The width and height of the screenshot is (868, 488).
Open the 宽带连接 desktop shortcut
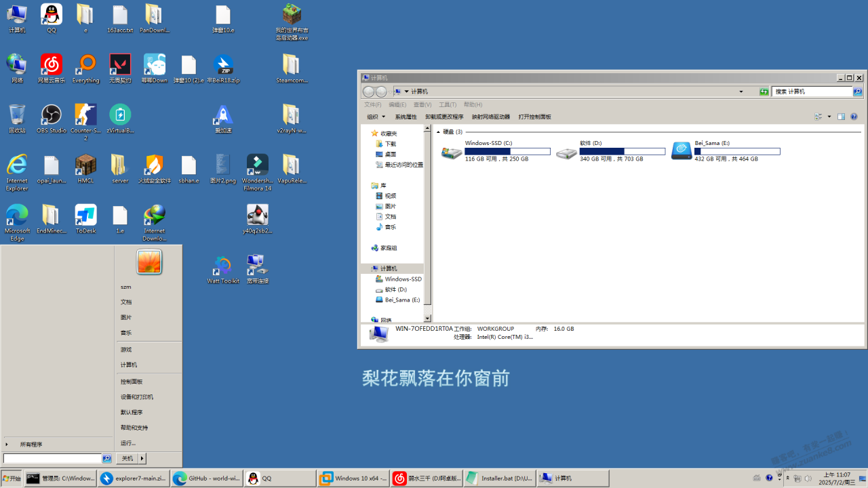pos(258,269)
